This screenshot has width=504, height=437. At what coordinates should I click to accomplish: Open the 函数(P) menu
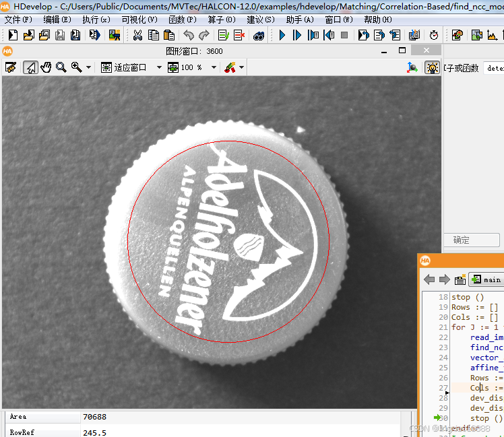coord(183,20)
